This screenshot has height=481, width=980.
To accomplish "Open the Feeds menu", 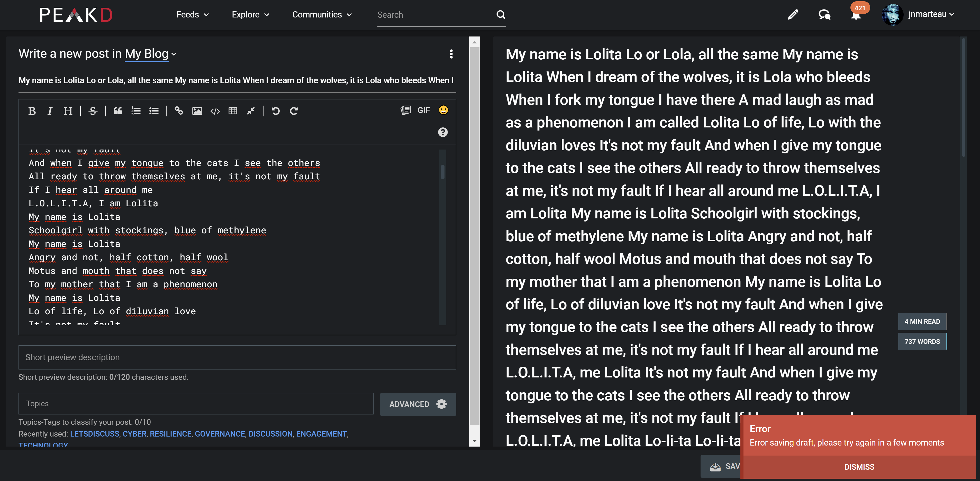I will pos(193,14).
